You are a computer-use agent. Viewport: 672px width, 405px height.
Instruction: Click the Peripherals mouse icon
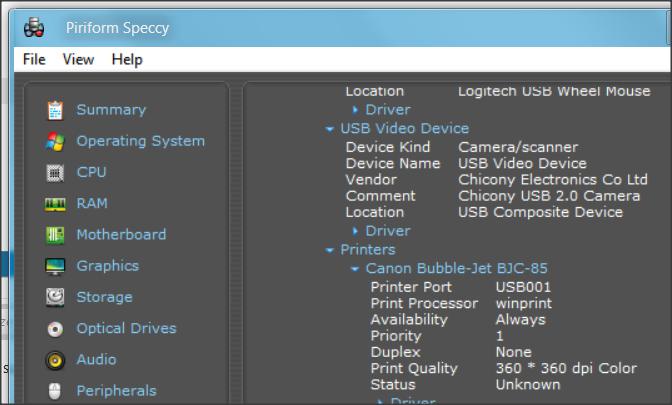(x=54, y=391)
